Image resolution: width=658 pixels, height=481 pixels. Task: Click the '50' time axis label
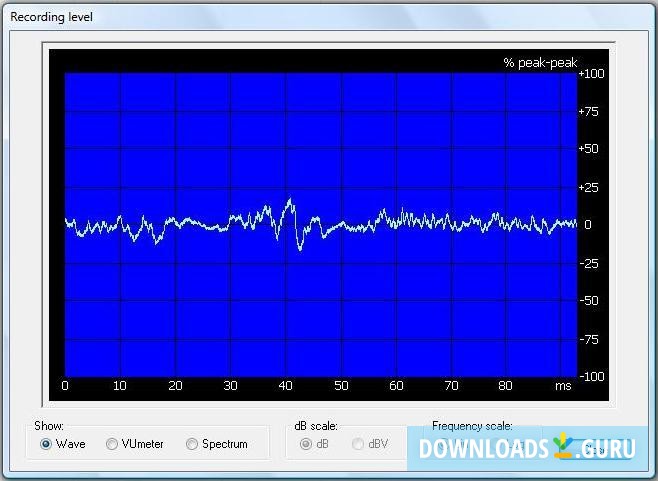(341, 385)
